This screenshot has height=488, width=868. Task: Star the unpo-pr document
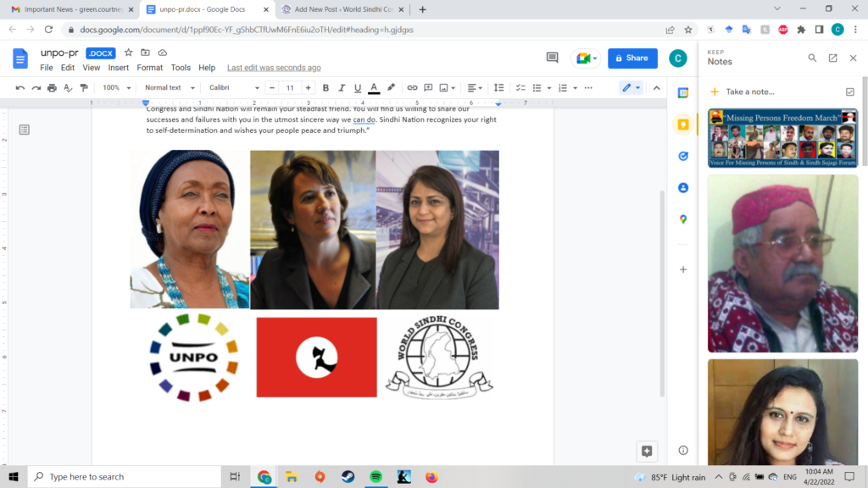pyautogui.click(x=129, y=53)
